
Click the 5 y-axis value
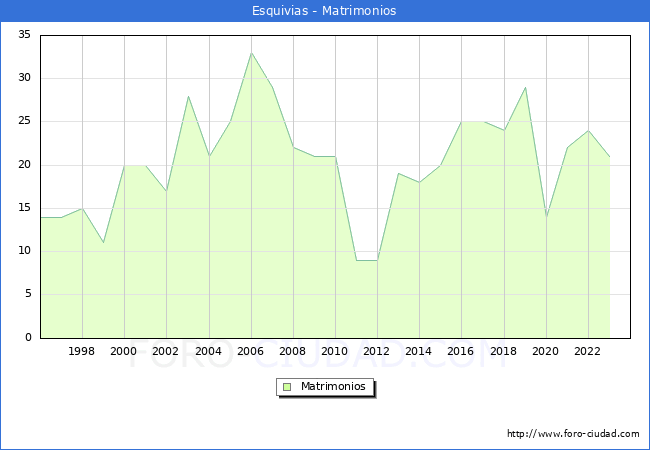pos(28,294)
